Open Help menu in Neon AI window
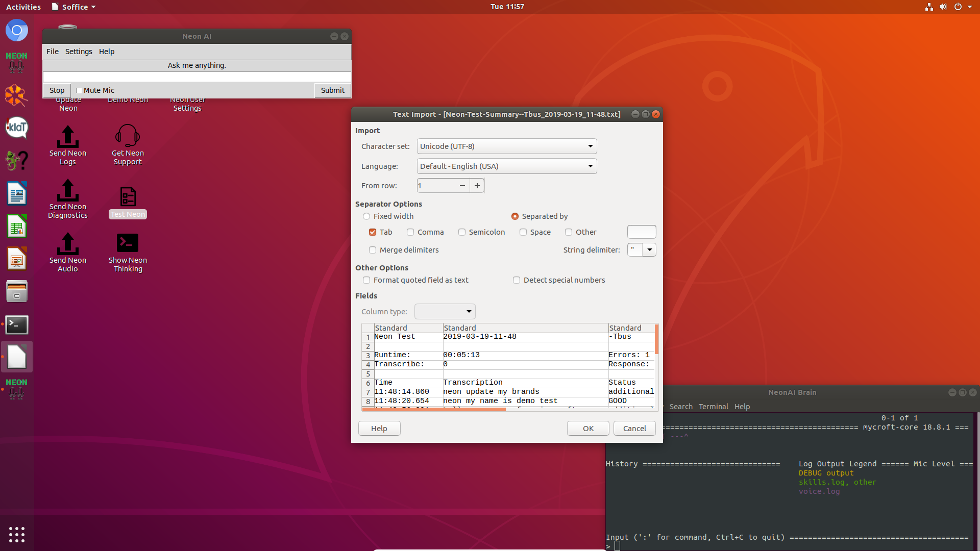This screenshot has width=980, height=551. (x=107, y=52)
